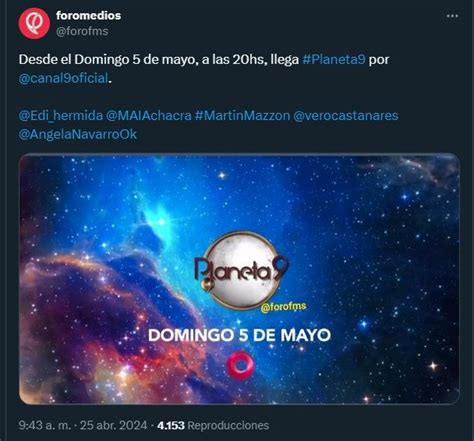Open the @canal9oficial mention
474x441 pixels.
coord(63,78)
